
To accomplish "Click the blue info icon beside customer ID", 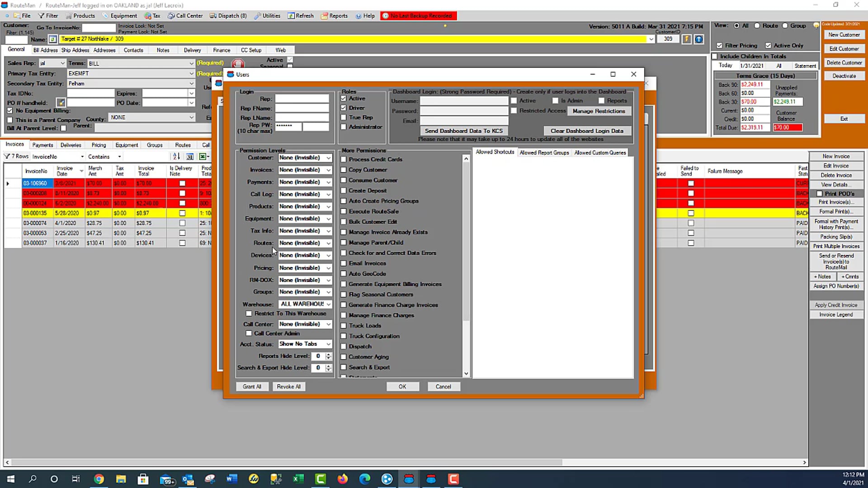I will click(698, 39).
